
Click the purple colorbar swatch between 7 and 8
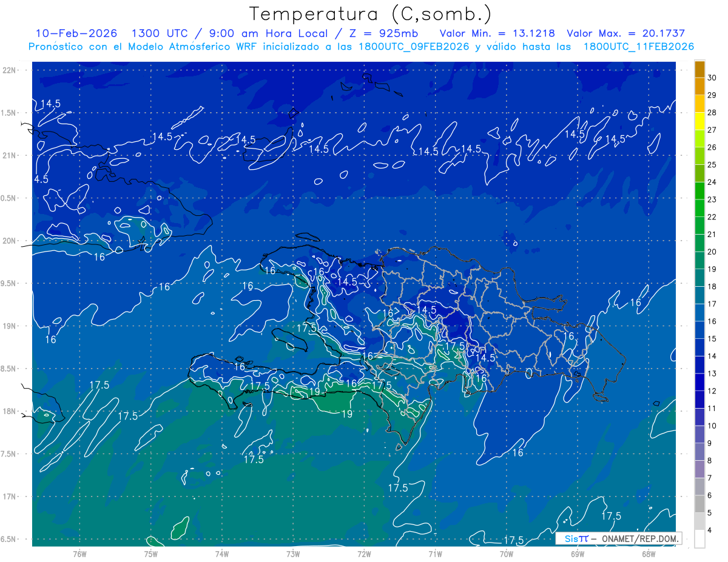click(x=699, y=469)
